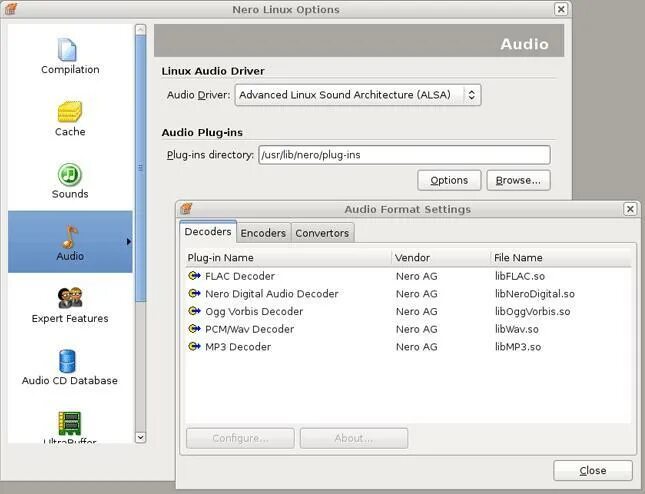Screen dimensions: 645x494
Task: Click the About... button
Action: [x=354, y=438]
